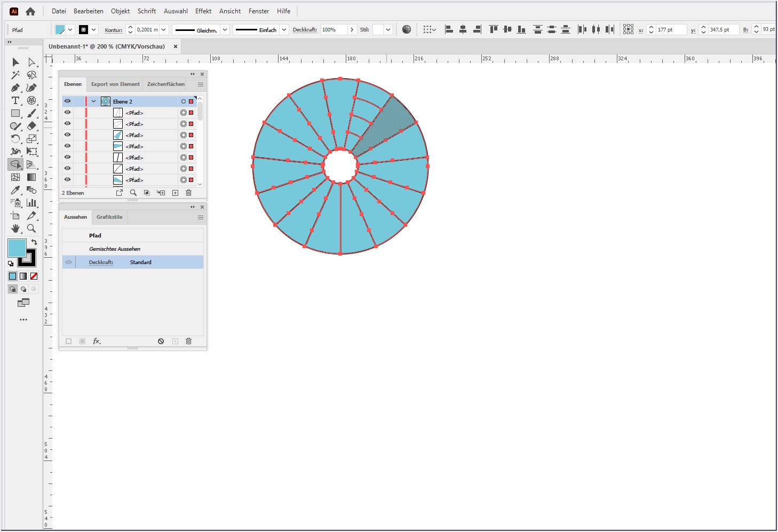Open the stroke width profile Gleichm. dropdown

point(224,29)
